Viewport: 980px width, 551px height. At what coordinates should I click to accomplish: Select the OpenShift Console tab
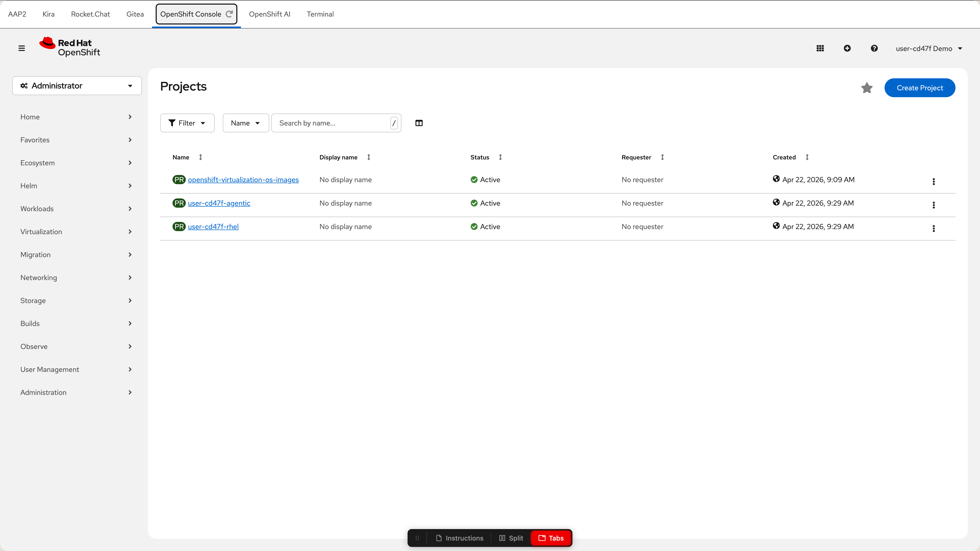pyautogui.click(x=191, y=14)
